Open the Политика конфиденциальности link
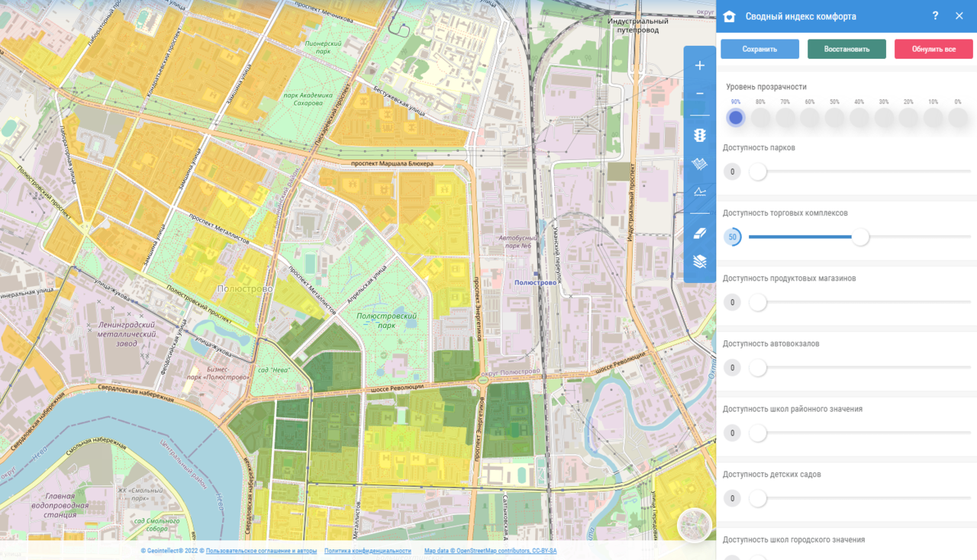Viewport: 977px width, 560px height. [367, 551]
